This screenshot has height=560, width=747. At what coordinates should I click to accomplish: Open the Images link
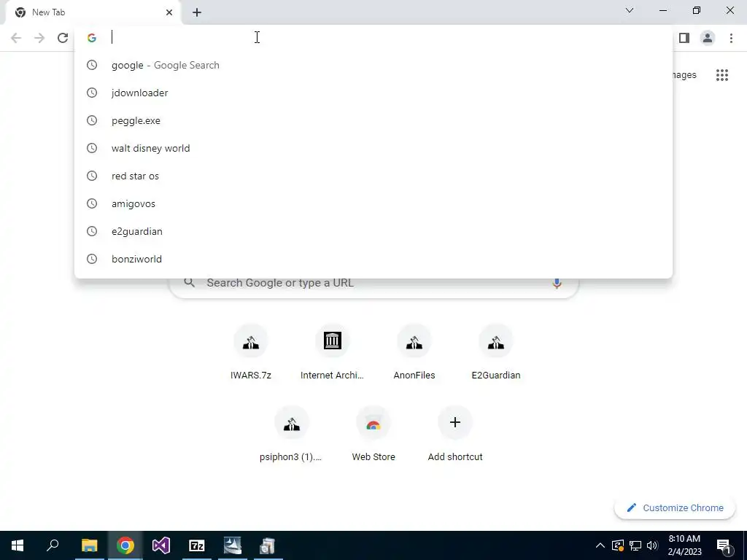pyautogui.click(x=684, y=75)
